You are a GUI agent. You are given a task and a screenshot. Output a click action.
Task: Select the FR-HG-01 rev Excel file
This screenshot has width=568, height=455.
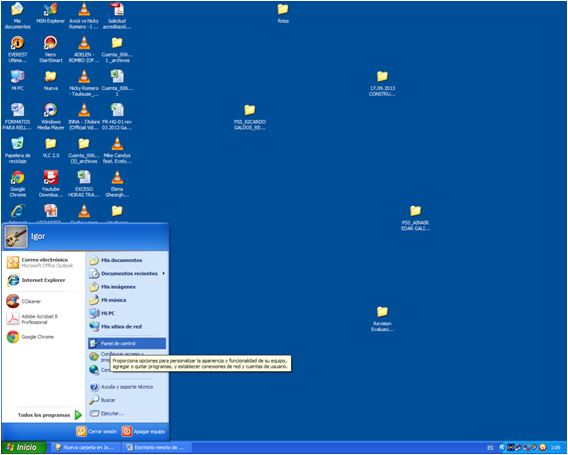click(117, 117)
